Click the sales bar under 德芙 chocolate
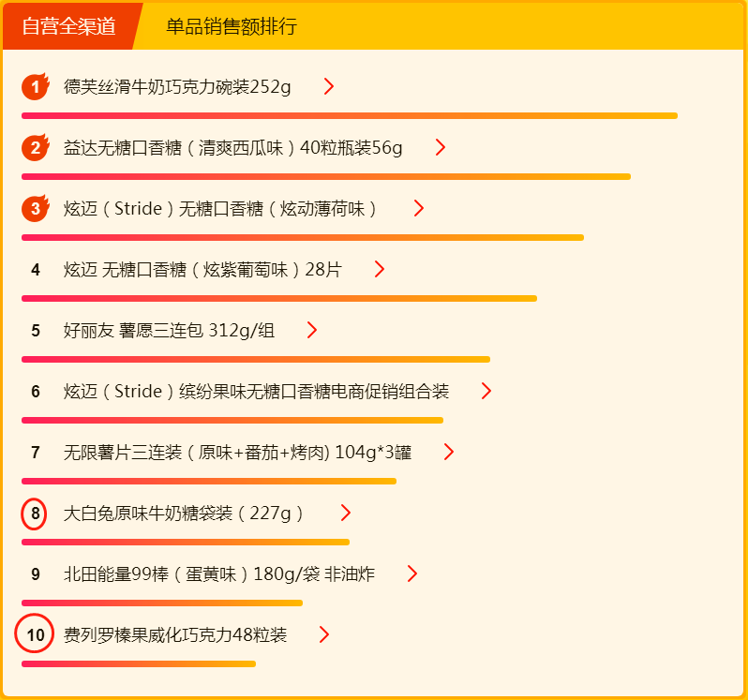This screenshot has height=700, width=748. pyautogui.click(x=349, y=116)
